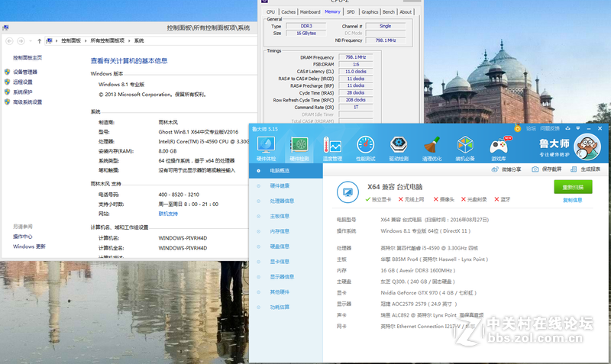
Task: Click 微博分享 in the Lu Dashi action bar
Action: pyautogui.click(x=506, y=169)
